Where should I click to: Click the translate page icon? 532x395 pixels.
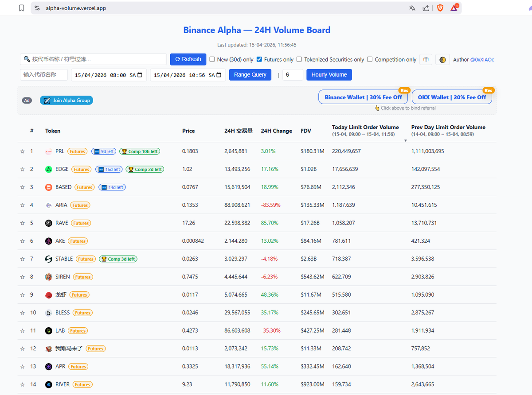(x=413, y=8)
